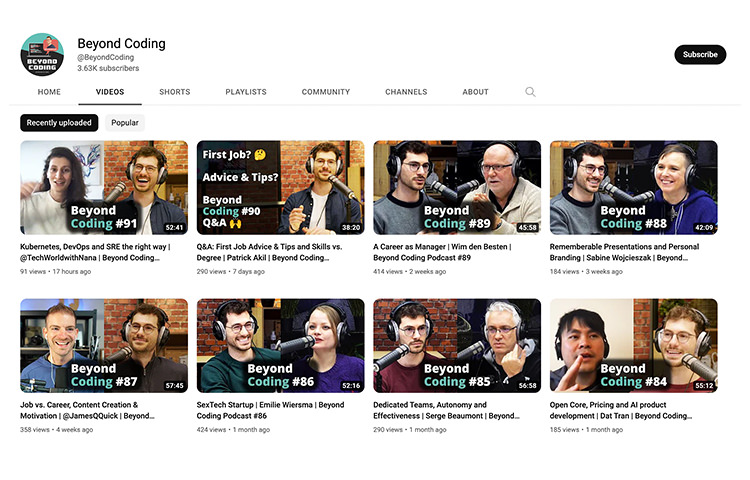Click the 42:09 duration badge
Viewport: 750px width, 480px height.
[x=704, y=228]
